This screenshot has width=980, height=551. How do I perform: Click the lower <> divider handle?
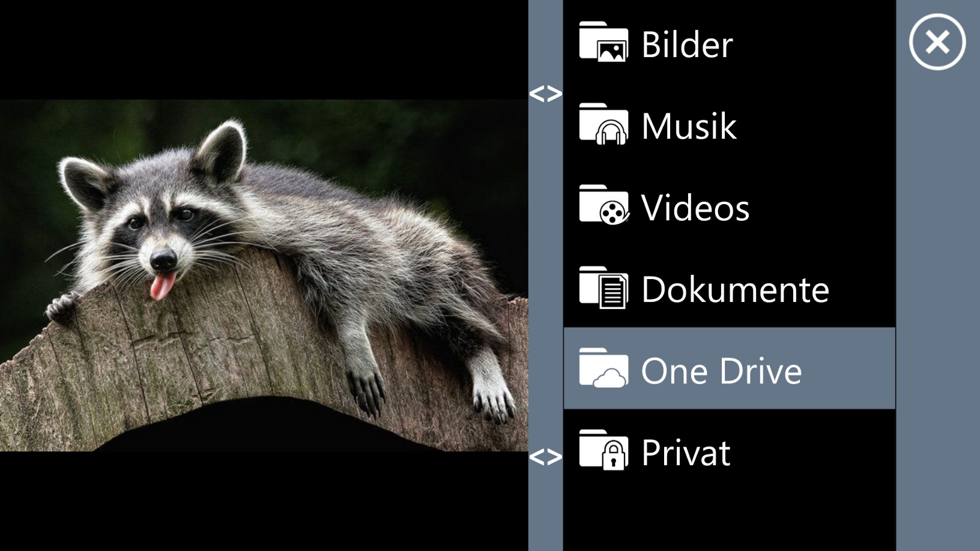click(546, 457)
